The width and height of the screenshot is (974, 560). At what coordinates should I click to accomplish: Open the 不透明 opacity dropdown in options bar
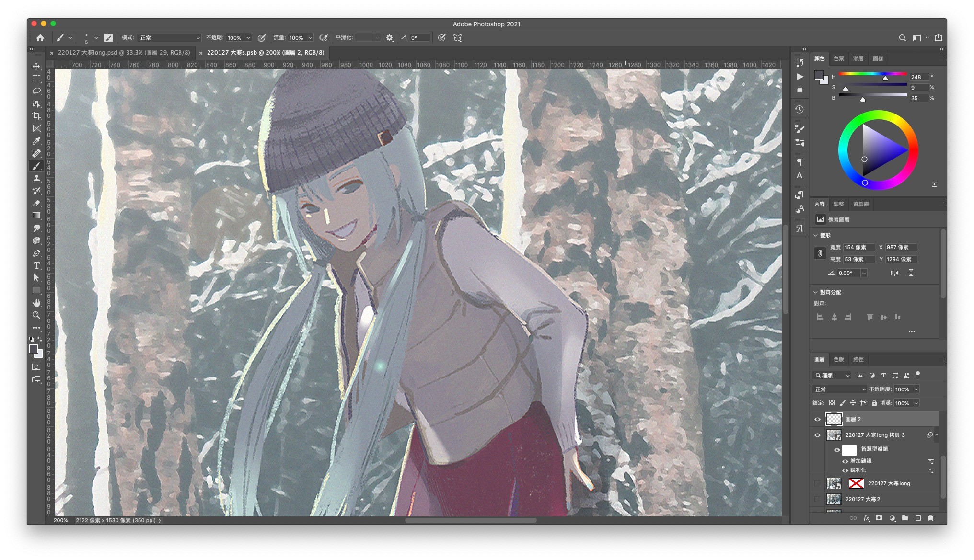pos(248,38)
